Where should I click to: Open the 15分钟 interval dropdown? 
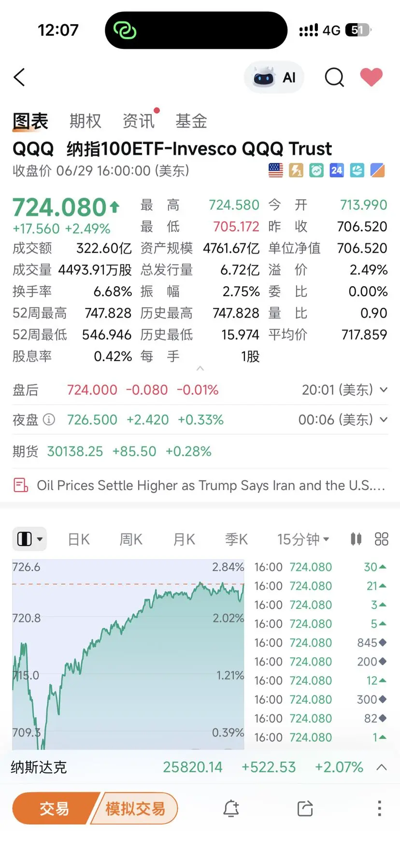point(303,539)
